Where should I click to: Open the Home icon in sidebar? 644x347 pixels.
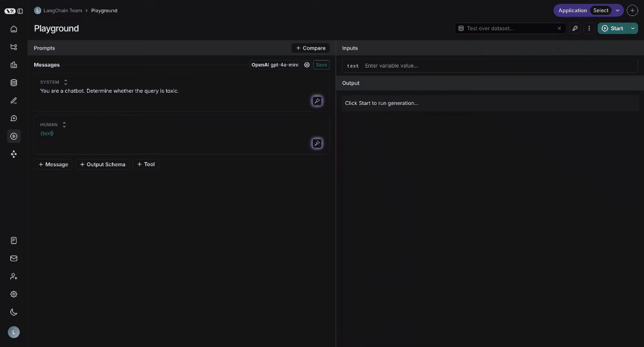coord(14,29)
